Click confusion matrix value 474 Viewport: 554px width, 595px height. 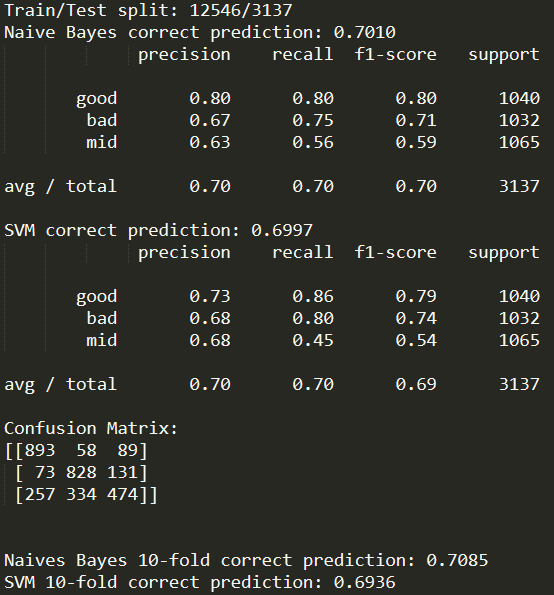[x=122, y=494]
